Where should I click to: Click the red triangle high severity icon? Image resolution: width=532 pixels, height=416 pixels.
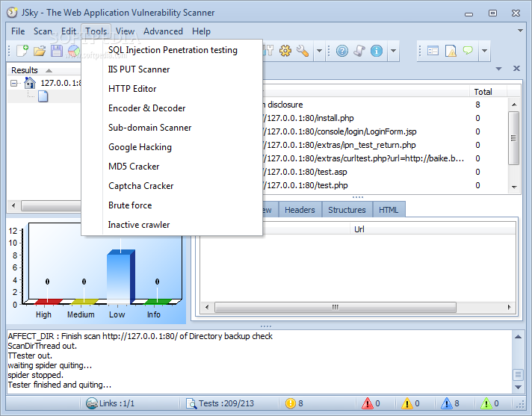click(x=368, y=403)
